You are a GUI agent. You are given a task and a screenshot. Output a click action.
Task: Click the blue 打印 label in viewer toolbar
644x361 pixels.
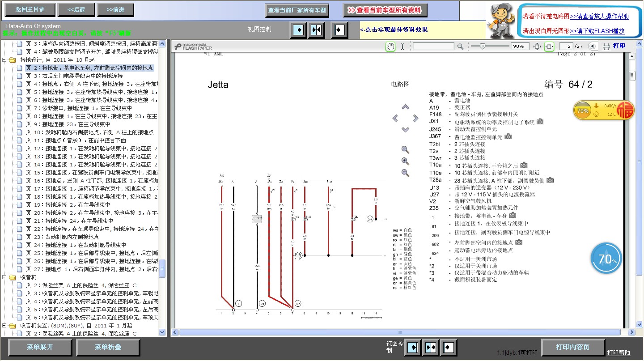(619, 46)
